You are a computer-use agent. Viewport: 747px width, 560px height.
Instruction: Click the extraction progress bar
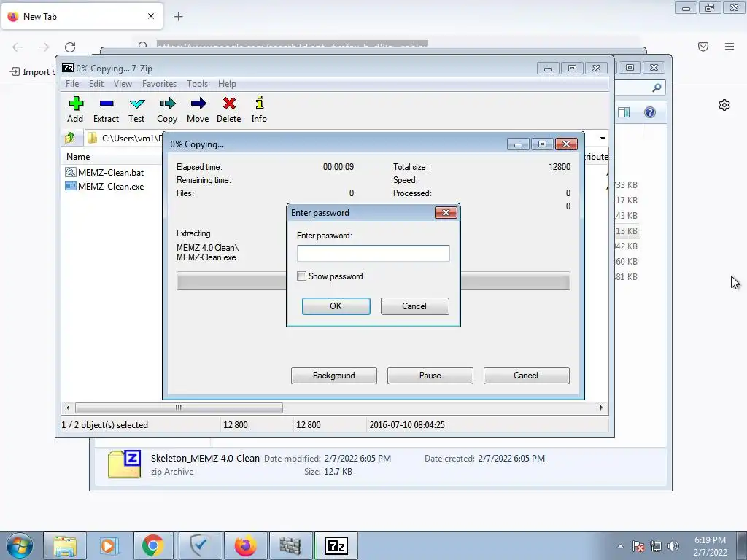click(x=373, y=281)
